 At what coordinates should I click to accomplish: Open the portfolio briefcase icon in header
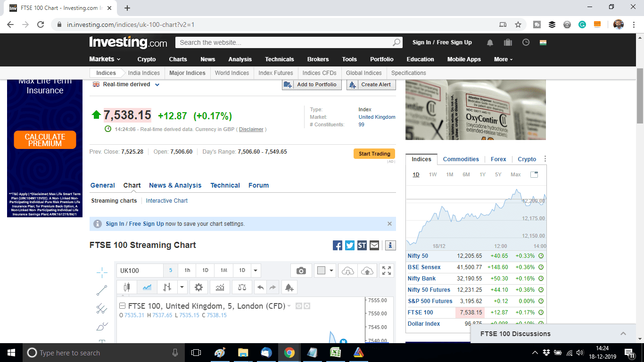pos(508,42)
